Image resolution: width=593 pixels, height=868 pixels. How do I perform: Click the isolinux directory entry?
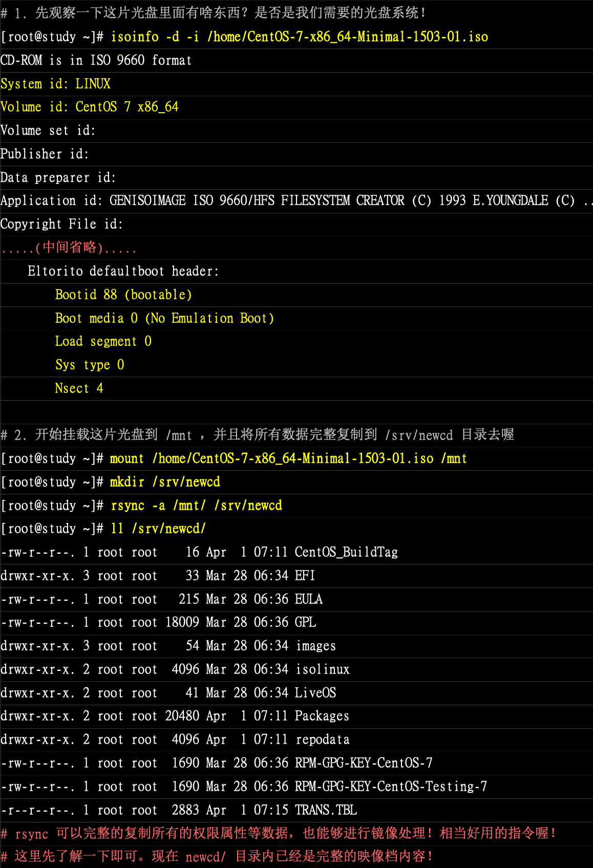click(x=322, y=669)
